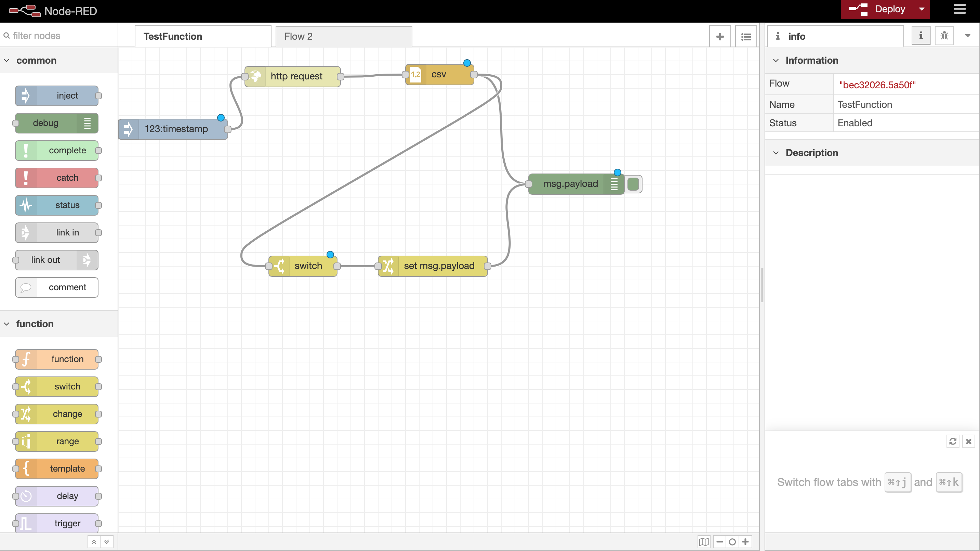Screen dimensions: 980x551
Task: Select the template palette node
Action: pyautogui.click(x=57, y=469)
